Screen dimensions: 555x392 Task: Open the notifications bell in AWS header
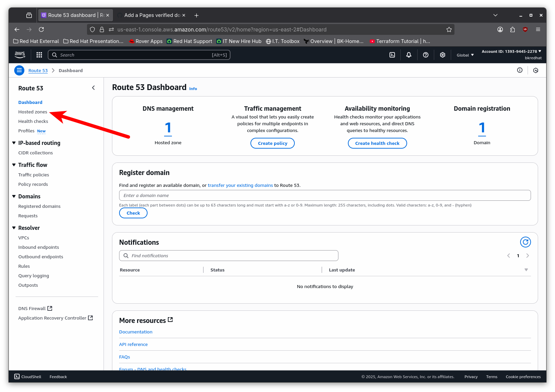[x=409, y=55]
